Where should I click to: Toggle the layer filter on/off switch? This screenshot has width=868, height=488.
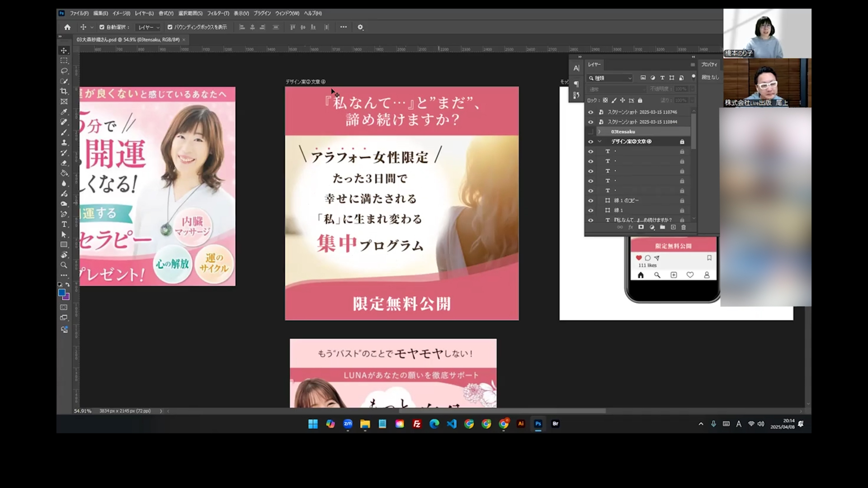click(693, 77)
